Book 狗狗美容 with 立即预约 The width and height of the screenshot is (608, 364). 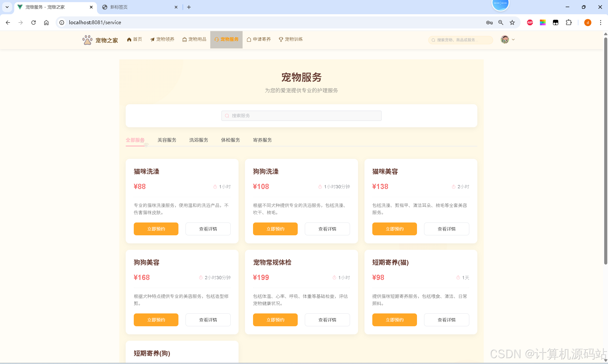156,320
